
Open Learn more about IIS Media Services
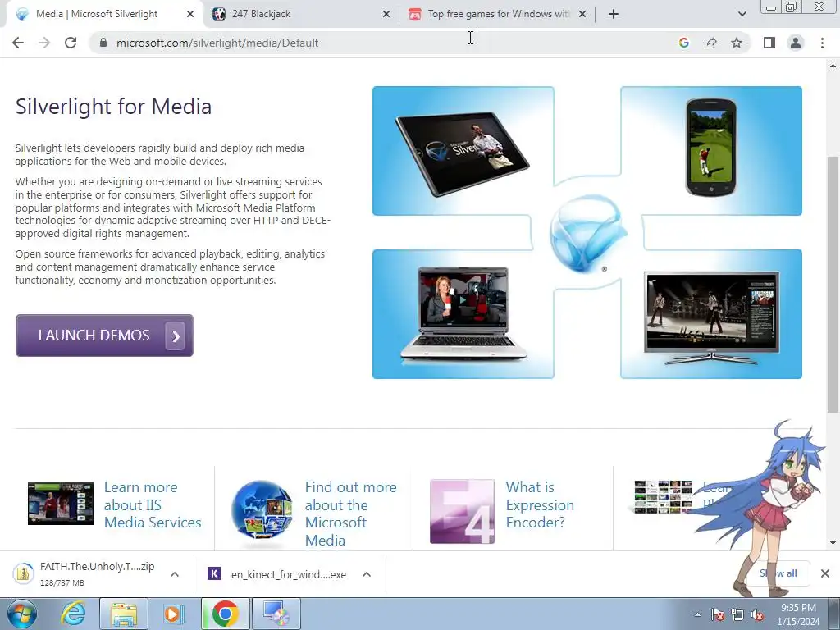(153, 504)
